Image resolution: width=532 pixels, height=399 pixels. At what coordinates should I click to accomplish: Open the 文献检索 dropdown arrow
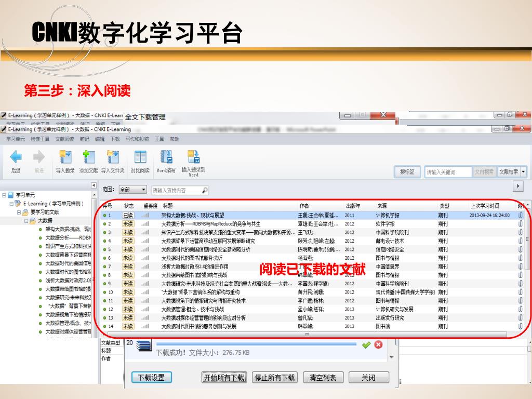(523, 171)
